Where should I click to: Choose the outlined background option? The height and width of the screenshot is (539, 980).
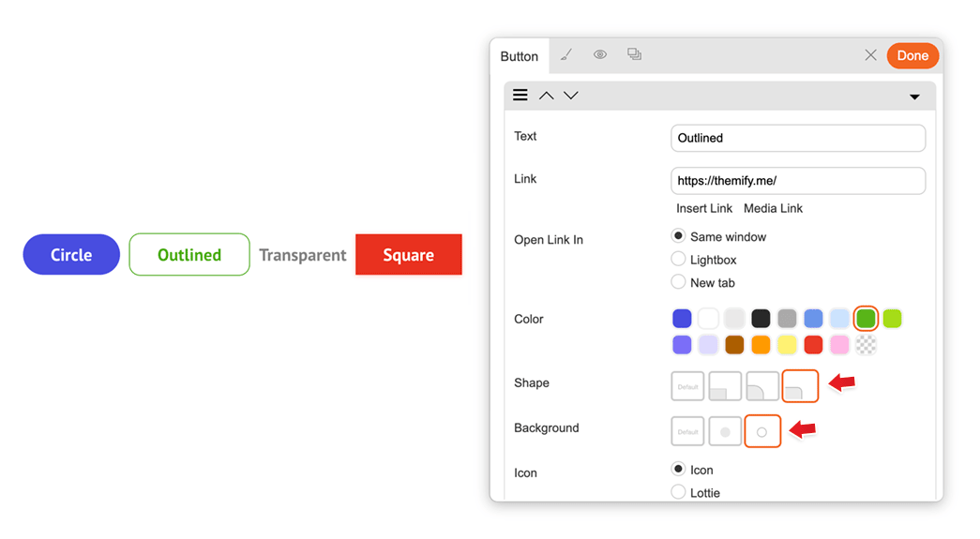(762, 431)
